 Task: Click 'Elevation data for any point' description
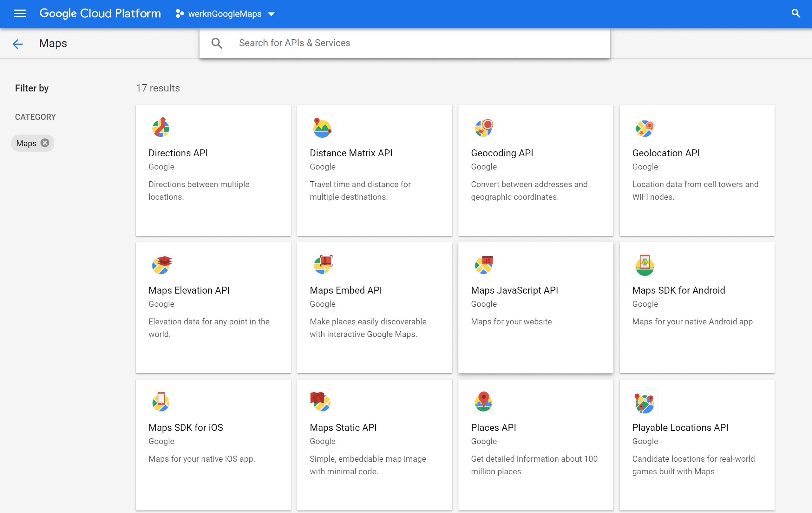[x=209, y=328]
